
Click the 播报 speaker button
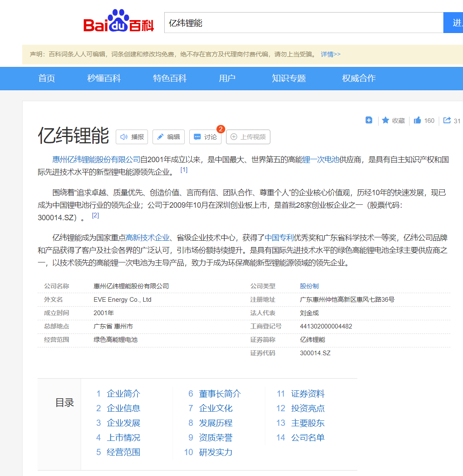point(132,137)
